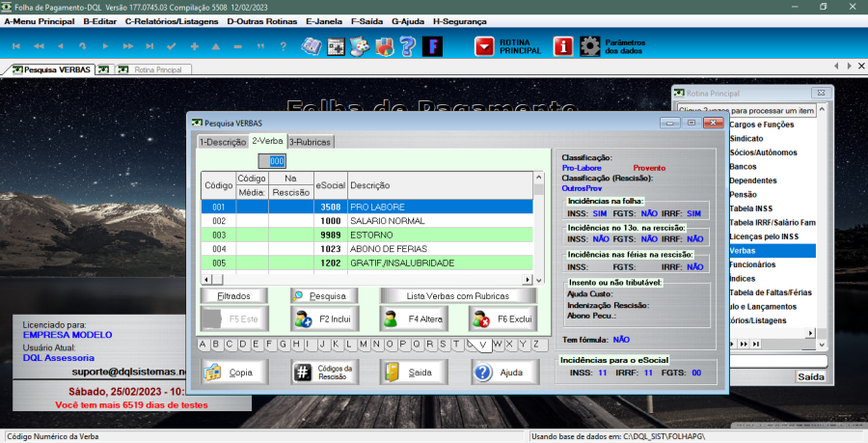Click Lista Verbas com Rubricas button
This screenshot has width=868, height=443.
(457, 295)
